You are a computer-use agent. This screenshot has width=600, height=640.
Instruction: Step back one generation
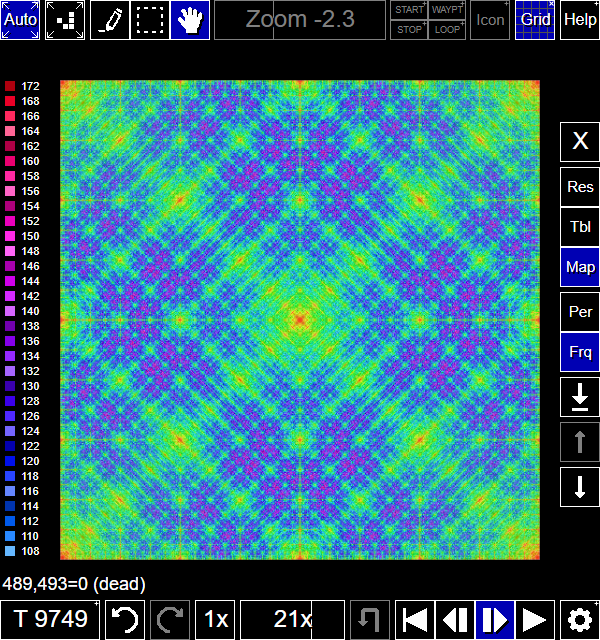pyautogui.click(x=455, y=620)
